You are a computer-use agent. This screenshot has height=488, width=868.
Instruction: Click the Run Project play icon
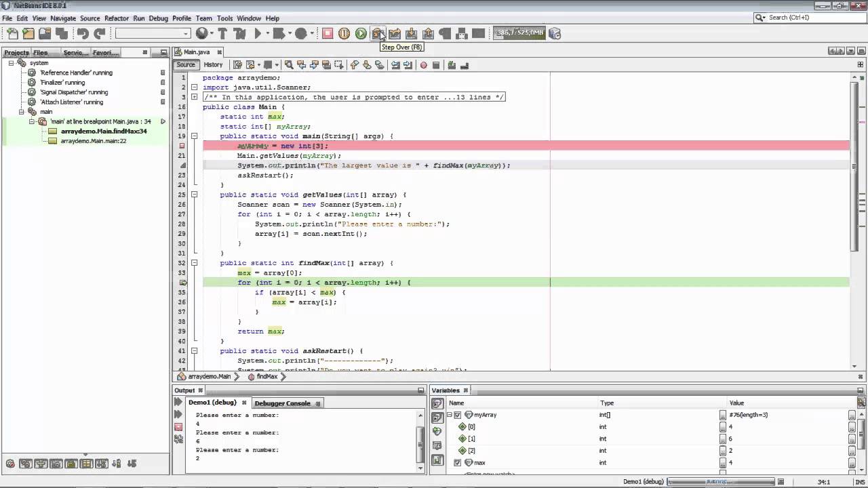click(258, 33)
